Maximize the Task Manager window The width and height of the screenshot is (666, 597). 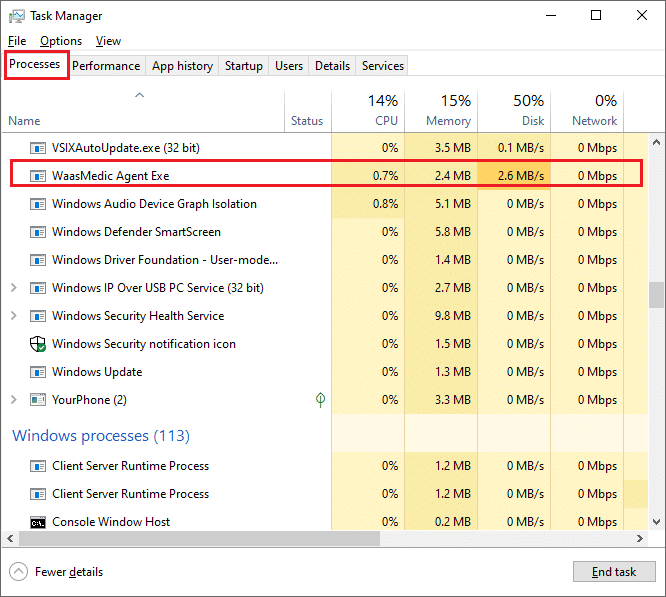596,16
